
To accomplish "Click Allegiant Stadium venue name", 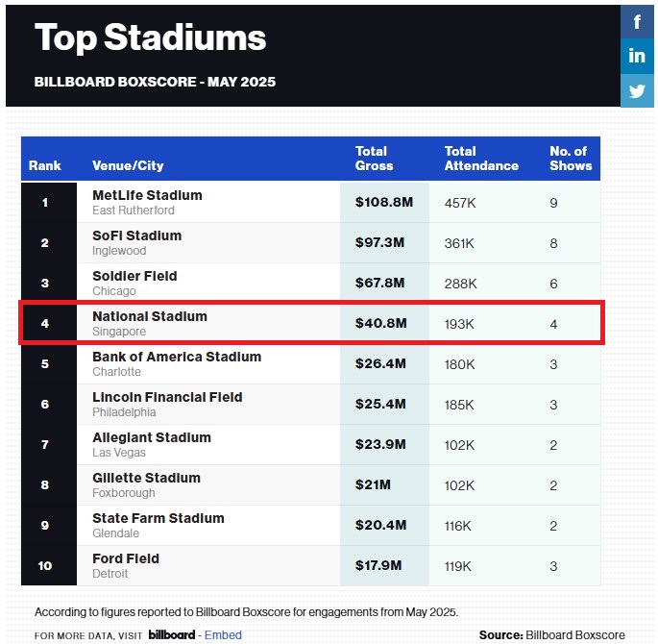I will 151,437.
